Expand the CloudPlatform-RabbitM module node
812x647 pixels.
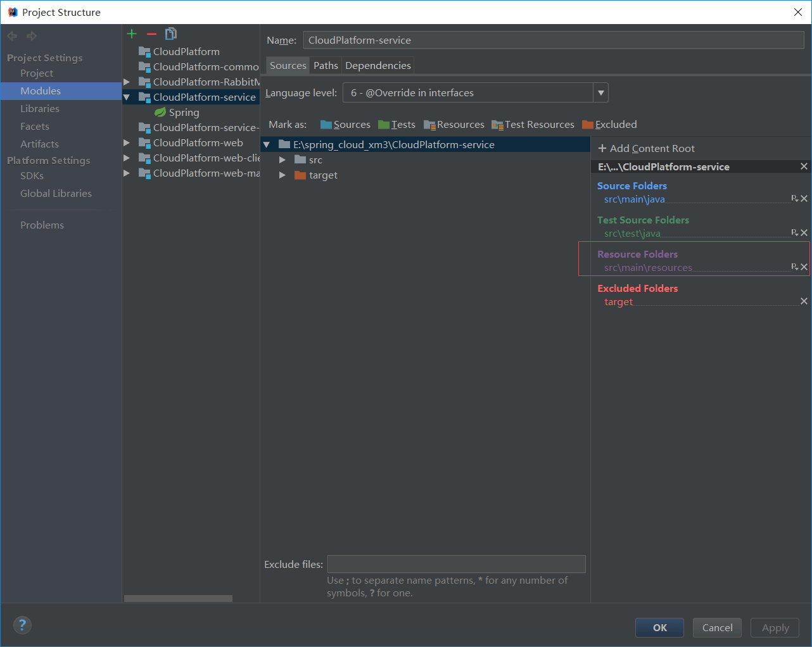coord(127,82)
